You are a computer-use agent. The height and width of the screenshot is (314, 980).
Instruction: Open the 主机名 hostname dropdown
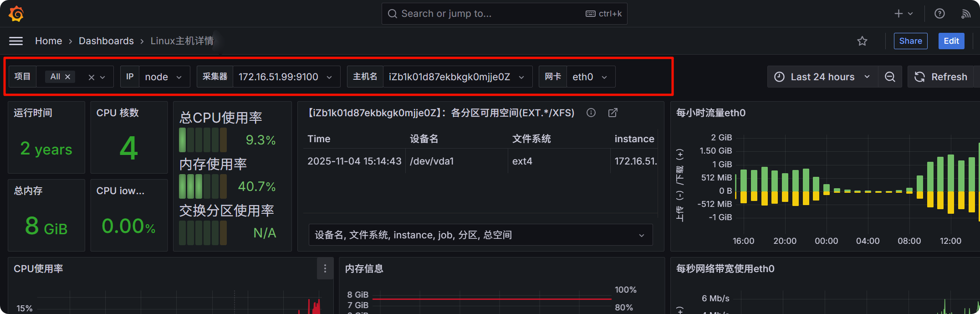(x=458, y=77)
